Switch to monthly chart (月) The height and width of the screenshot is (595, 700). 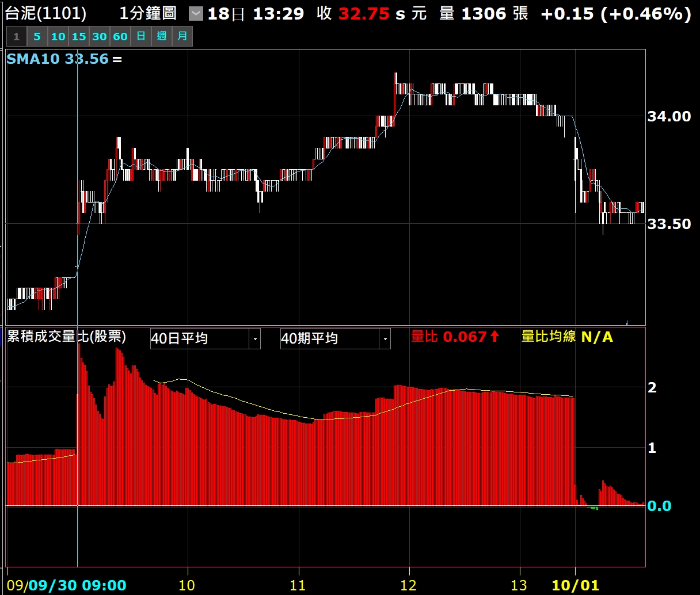point(182,37)
